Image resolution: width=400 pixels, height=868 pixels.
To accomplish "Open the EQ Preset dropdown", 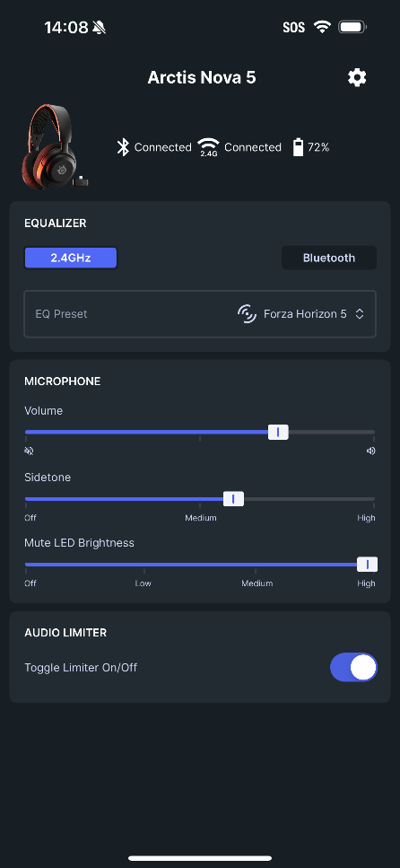I will pos(200,314).
